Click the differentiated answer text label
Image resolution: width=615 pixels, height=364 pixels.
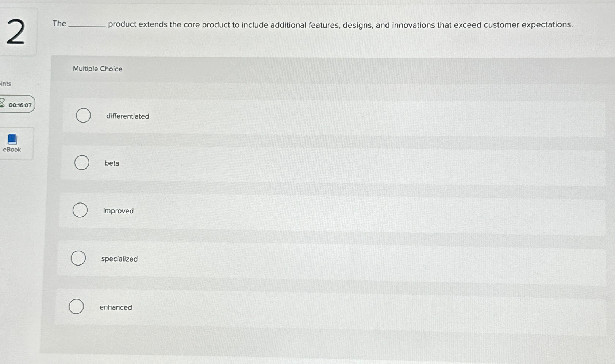tap(128, 116)
